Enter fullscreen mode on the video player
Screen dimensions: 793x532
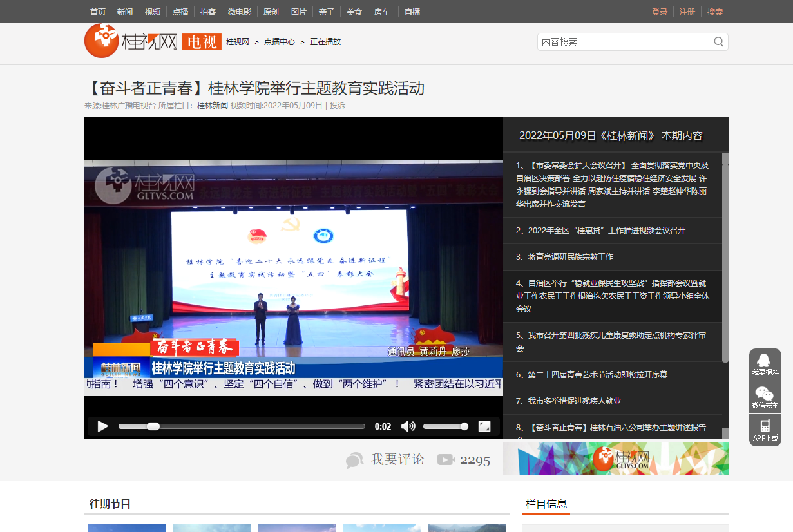(x=484, y=426)
